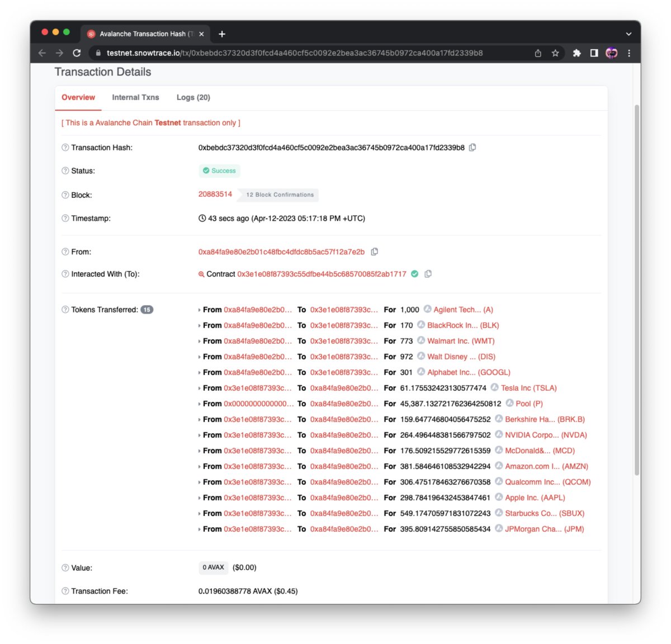Screen dimensions: 671x644
Task: Open the browser profile avatar
Action: pyautogui.click(x=612, y=53)
